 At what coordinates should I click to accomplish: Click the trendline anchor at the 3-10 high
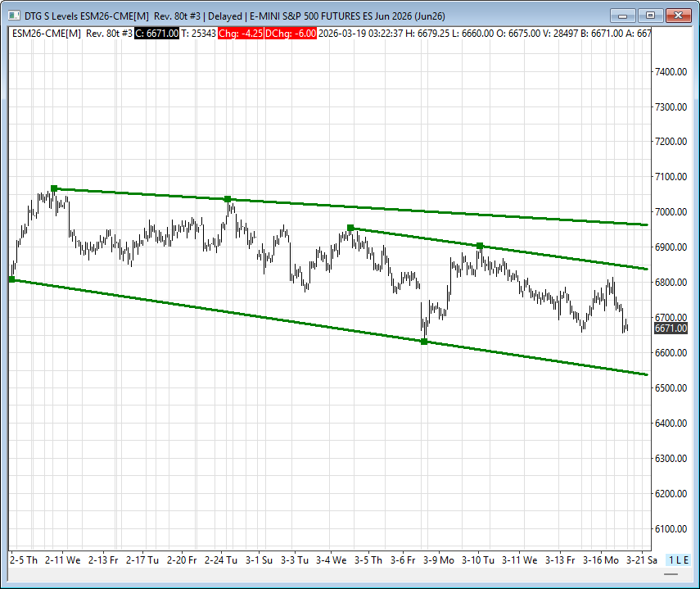click(x=480, y=246)
